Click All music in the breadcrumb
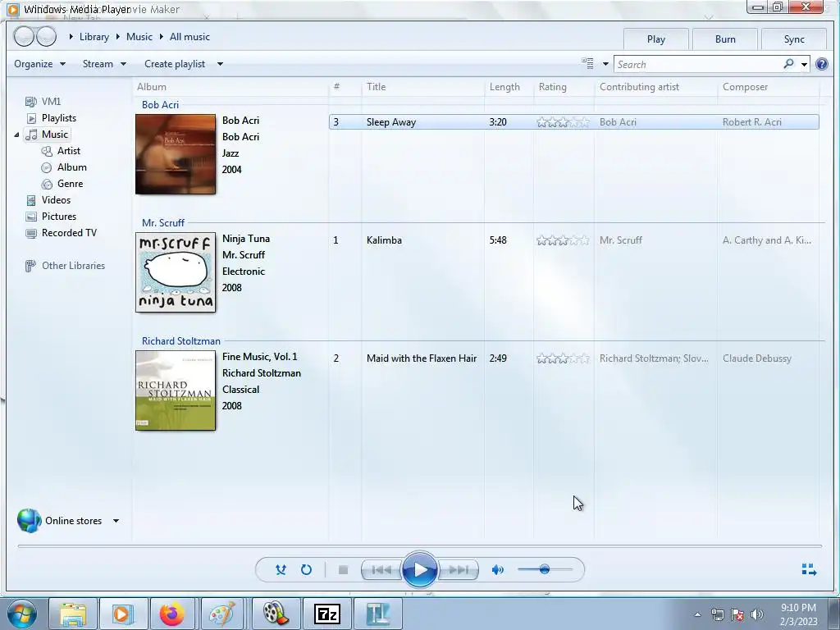The width and height of the screenshot is (840, 630). 189,37
